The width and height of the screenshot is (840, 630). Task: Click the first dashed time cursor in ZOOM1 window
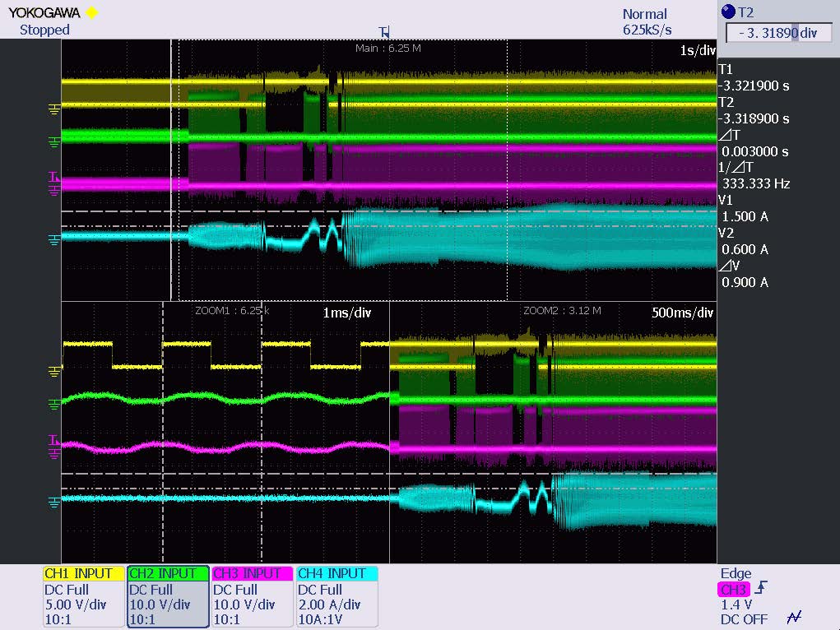click(163, 432)
